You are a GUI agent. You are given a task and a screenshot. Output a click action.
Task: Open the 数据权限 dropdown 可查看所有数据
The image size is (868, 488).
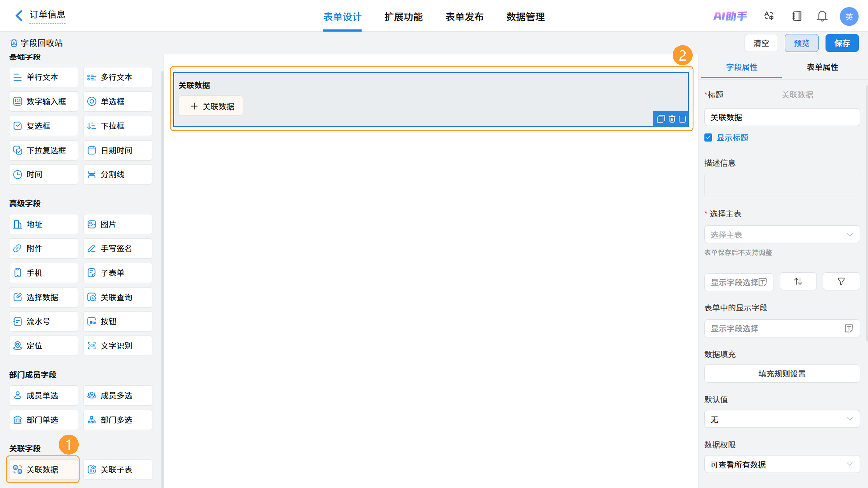point(782,464)
